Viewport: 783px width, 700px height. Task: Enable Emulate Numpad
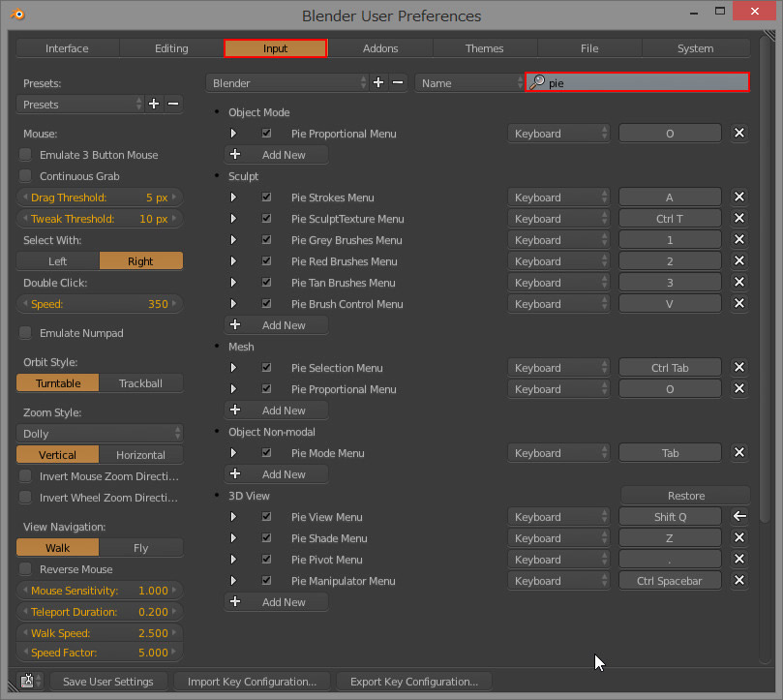(25, 333)
